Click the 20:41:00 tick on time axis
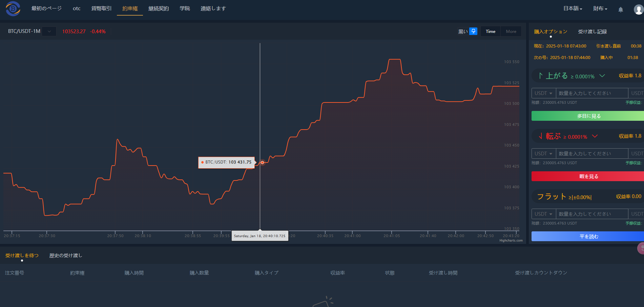 (x=352, y=235)
